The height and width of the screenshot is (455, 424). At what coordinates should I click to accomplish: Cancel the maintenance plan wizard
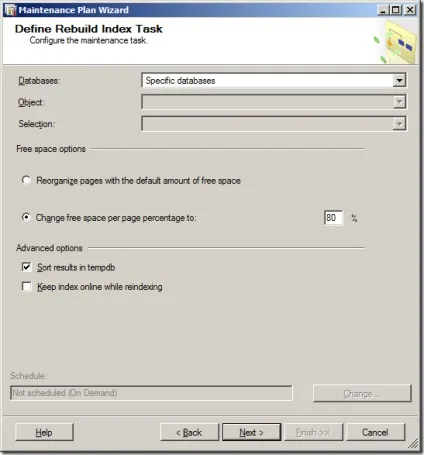coord(375,432)
